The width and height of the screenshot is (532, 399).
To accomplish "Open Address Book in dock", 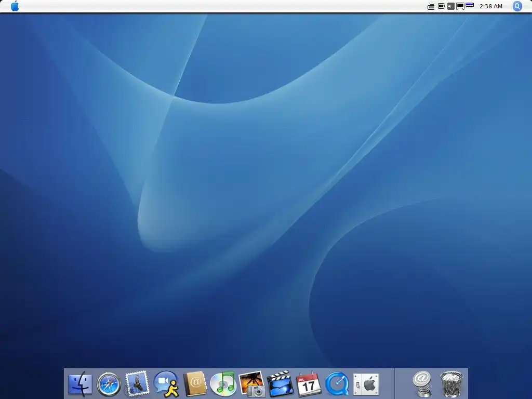I will (x=195, y=384).
